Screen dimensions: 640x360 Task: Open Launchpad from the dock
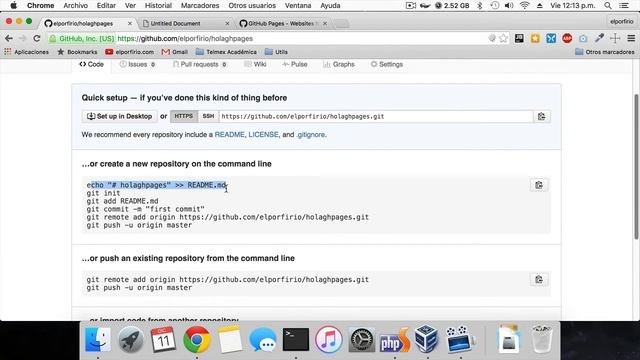[131, 339]
